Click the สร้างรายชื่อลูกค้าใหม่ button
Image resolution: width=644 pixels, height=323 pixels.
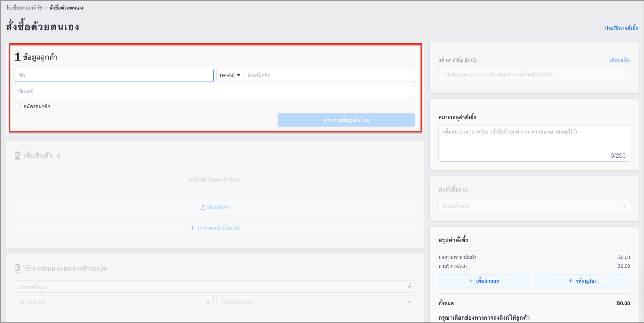[346, 120]
